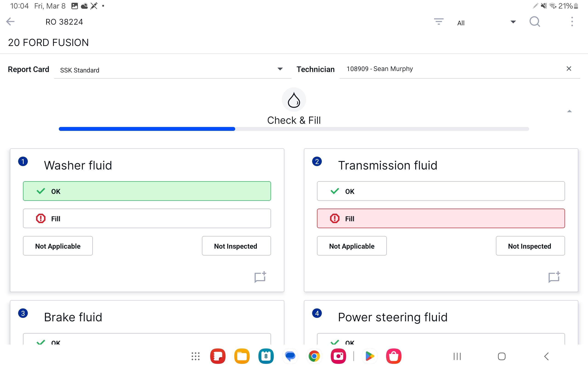Mark Brake fluid as OK
Screen dimensions: 588x368
tap(147, 339)
